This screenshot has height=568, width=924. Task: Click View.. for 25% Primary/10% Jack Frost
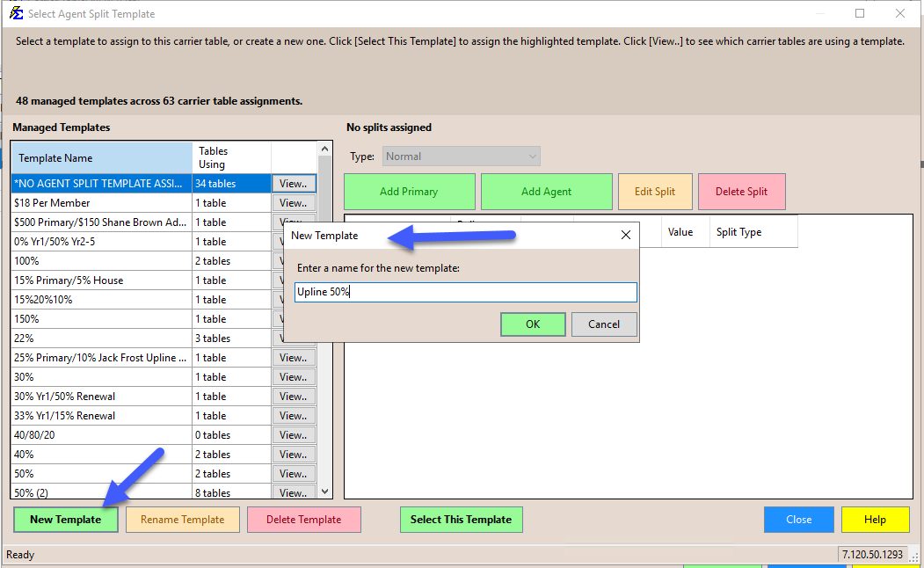pos(294,358)
